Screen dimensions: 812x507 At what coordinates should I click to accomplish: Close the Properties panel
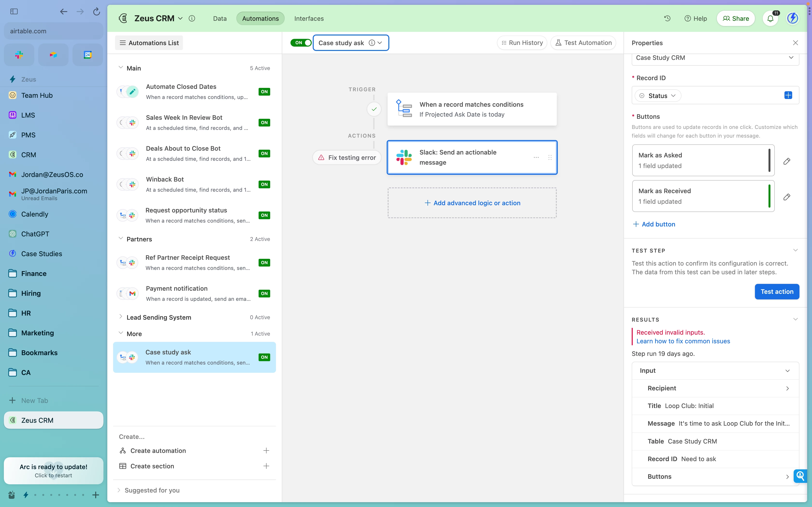pos(795,43)
